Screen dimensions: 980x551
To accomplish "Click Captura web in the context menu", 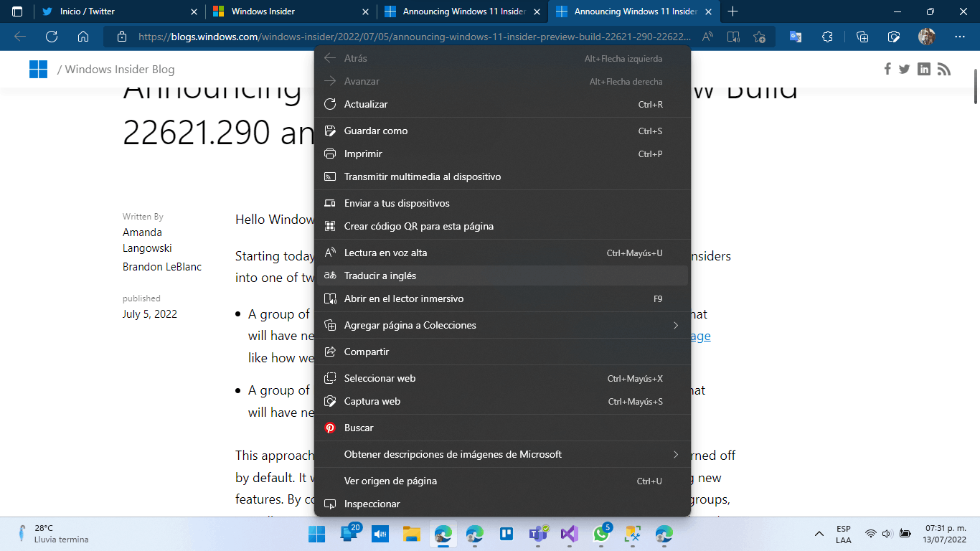I will click(502, 401).
